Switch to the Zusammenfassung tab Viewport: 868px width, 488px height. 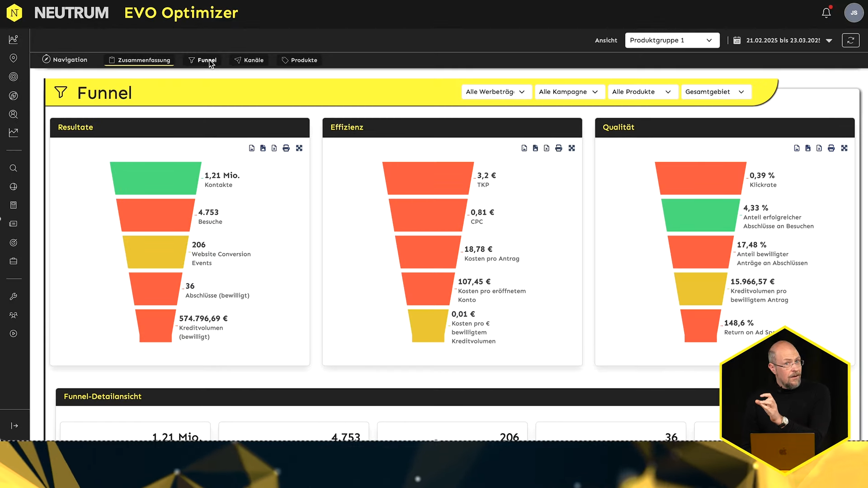tap(139, 60)
